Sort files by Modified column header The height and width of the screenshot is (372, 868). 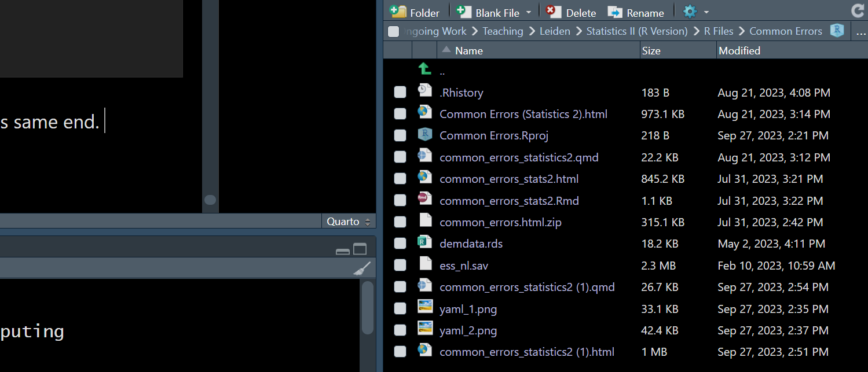739,51
